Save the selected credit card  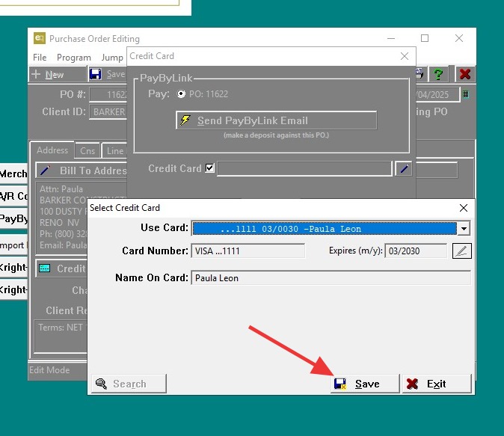tap(365, 384)
